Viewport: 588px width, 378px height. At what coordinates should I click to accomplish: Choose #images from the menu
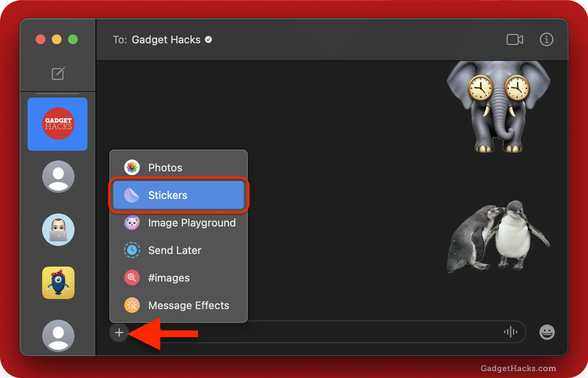point(179,278)
